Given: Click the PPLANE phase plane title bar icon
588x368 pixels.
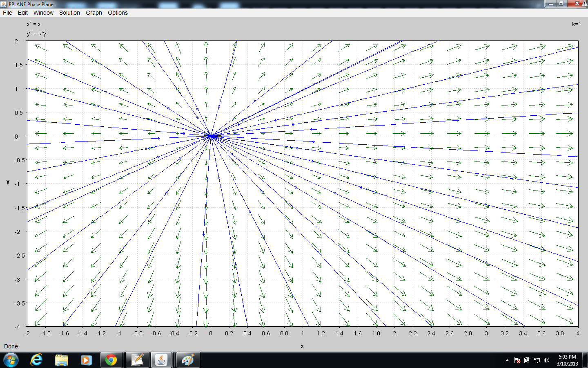Looking at the screenshot, I should 4,4.
